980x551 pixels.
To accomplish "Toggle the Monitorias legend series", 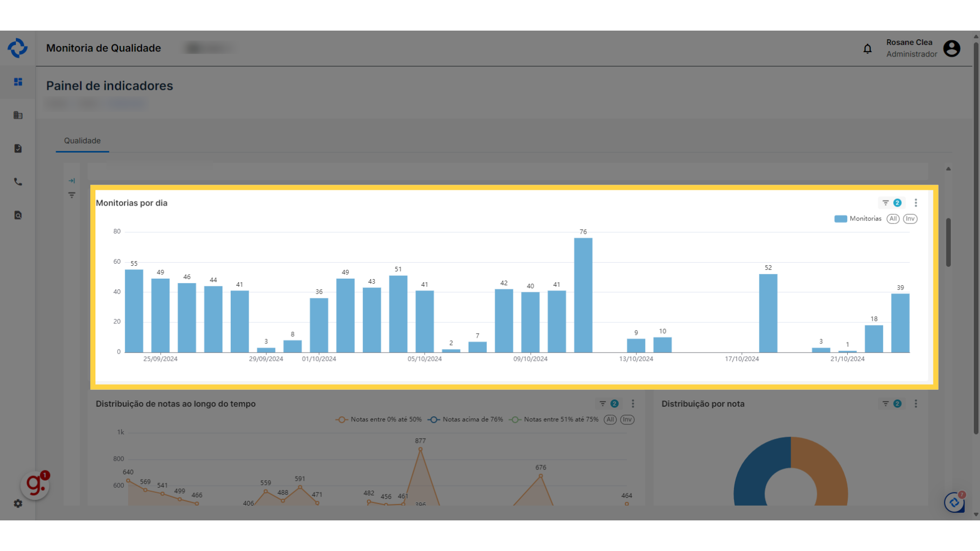I will 858,219.
